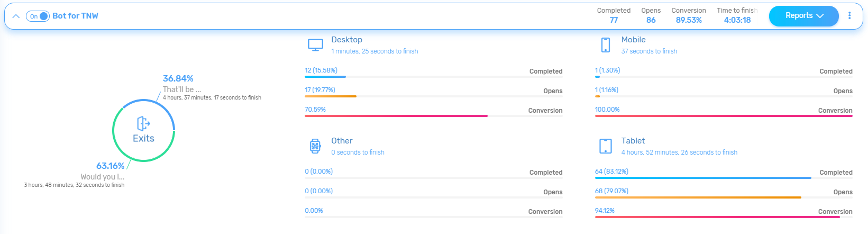Click the Opens count 86
This screenshot has height=234, width=868.
(x=651, y=20)
